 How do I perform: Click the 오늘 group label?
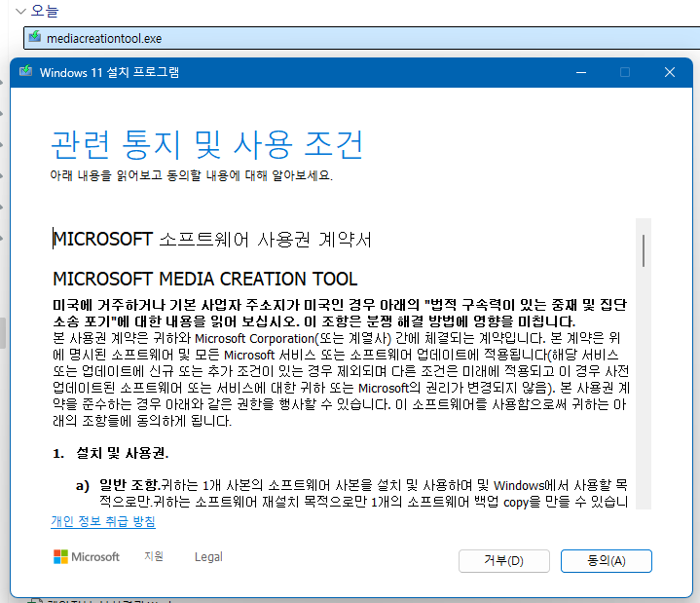coord(45,11)
